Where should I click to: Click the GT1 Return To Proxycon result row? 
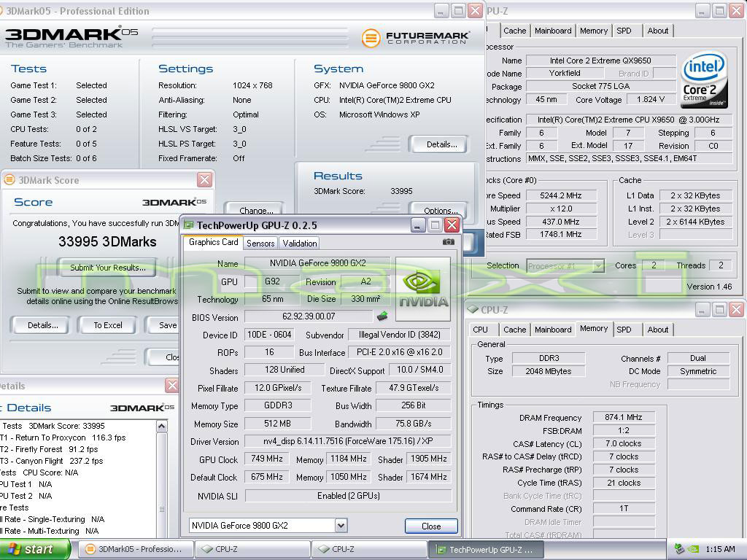pyautogui.click(x=64, y=437)
